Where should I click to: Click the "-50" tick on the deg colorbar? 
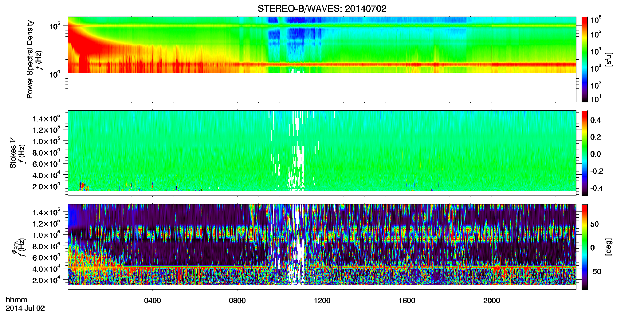click(x=596, y=271)
